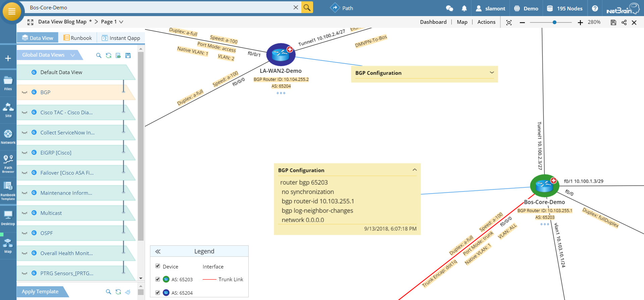Zoom out the map with minus icon
This screenshot has height=300, width=644.
click(522, 22)
